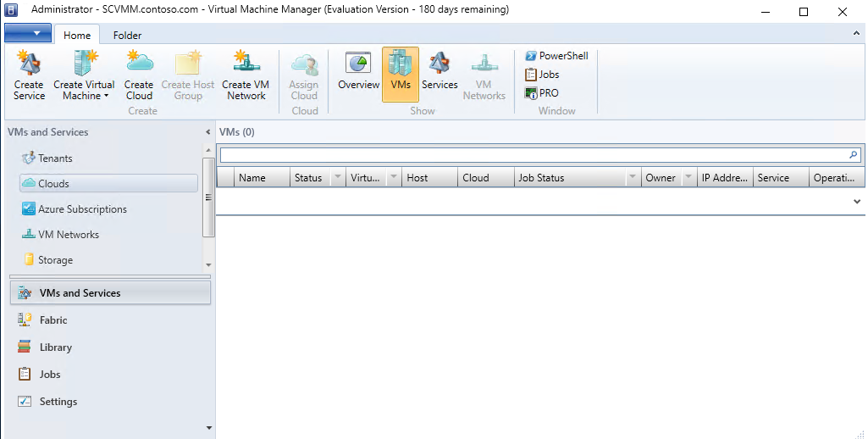Screen dimensions: 868x439
Task: Show the Services view
Action: (x=440, y=71)
